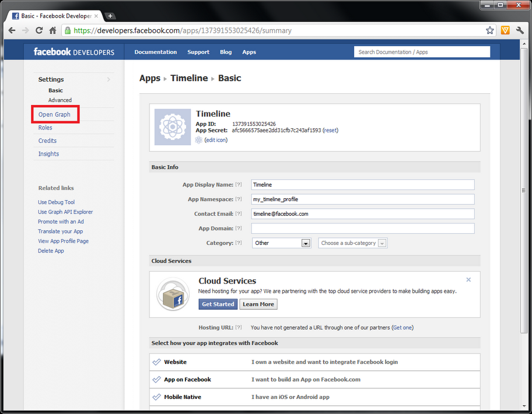
Task: Open a new tab with plus button
Action: pyautogui.click(x=110, y=16)
